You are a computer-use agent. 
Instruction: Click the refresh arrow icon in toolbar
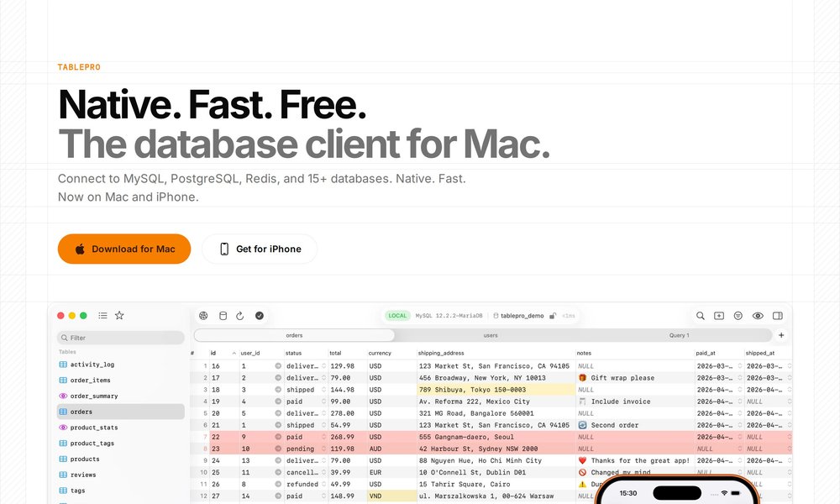pos(240,316)
